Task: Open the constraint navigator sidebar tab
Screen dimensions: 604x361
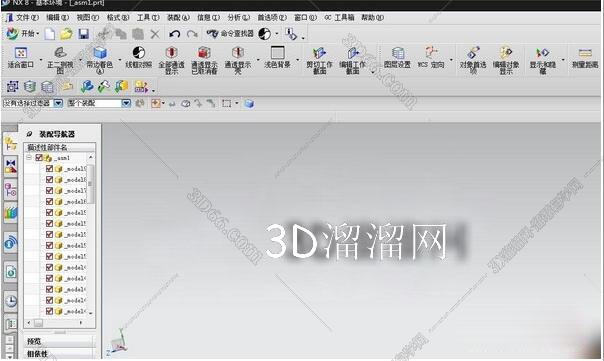Action: pos(11,166)
